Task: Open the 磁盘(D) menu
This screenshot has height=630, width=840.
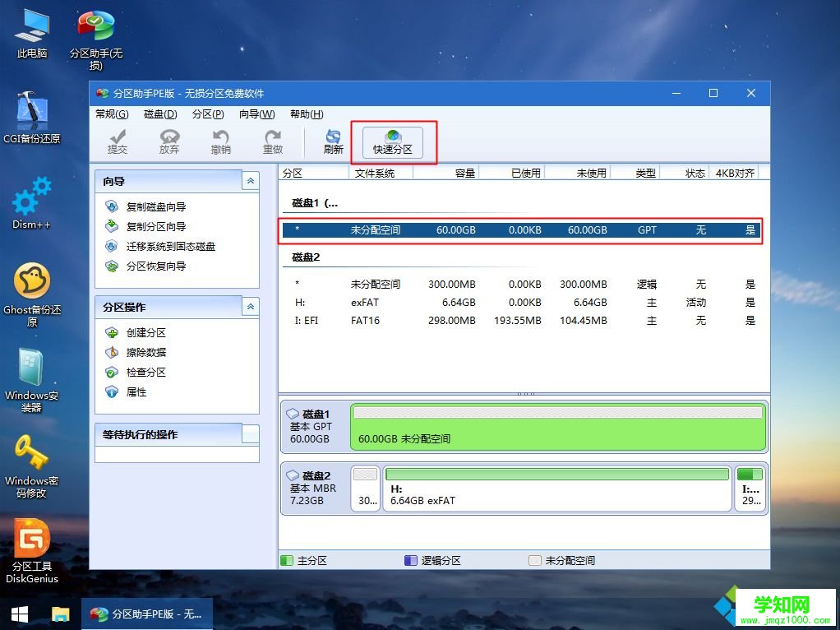Action: 160,114
